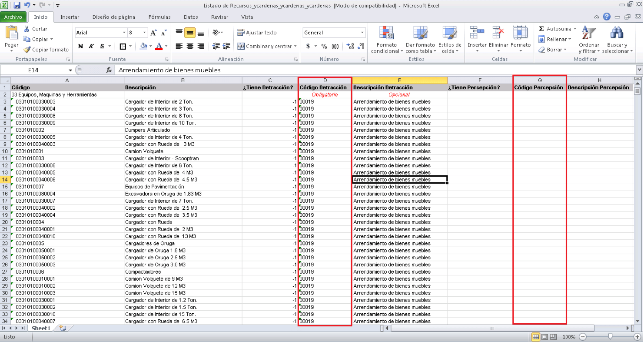The image size is (644, 342).
Task: Click the Autosuma sigma icon
Action: [541, 29]
